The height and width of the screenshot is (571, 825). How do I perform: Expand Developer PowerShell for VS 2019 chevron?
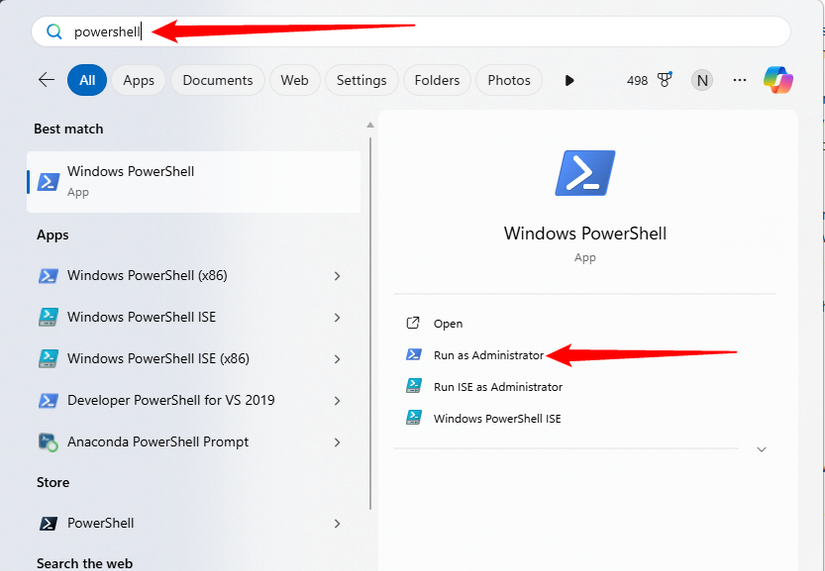337,401
